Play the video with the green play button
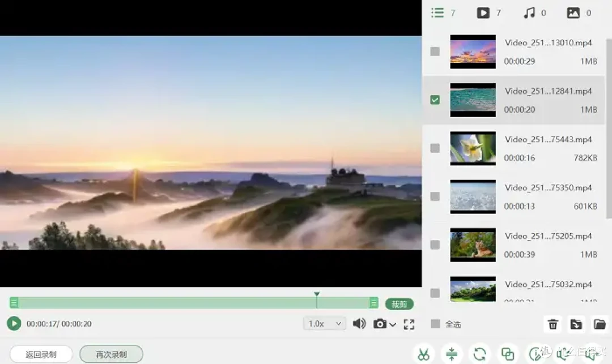Image resolution: width=612 pixels, height=364 pixels. 14,323
